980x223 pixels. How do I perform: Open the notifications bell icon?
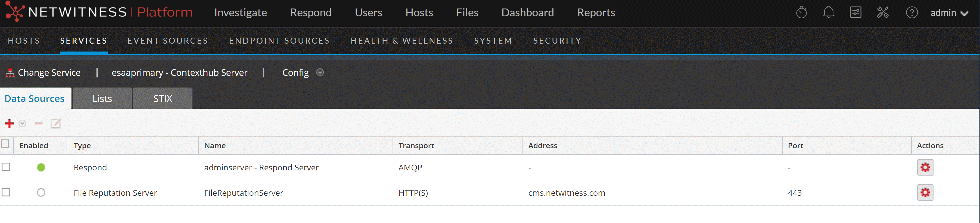828,13
